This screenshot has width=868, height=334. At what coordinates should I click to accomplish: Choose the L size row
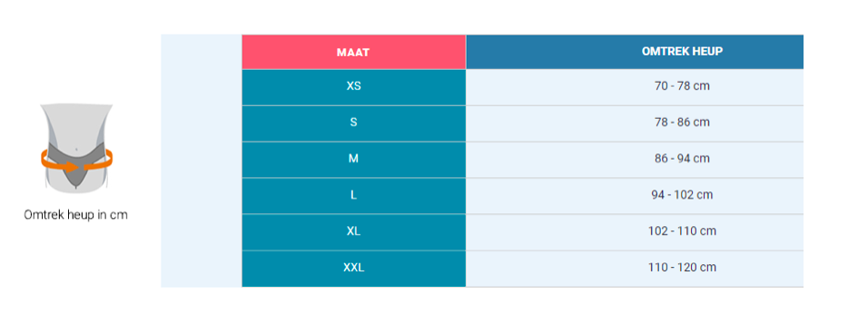[523, 196]
